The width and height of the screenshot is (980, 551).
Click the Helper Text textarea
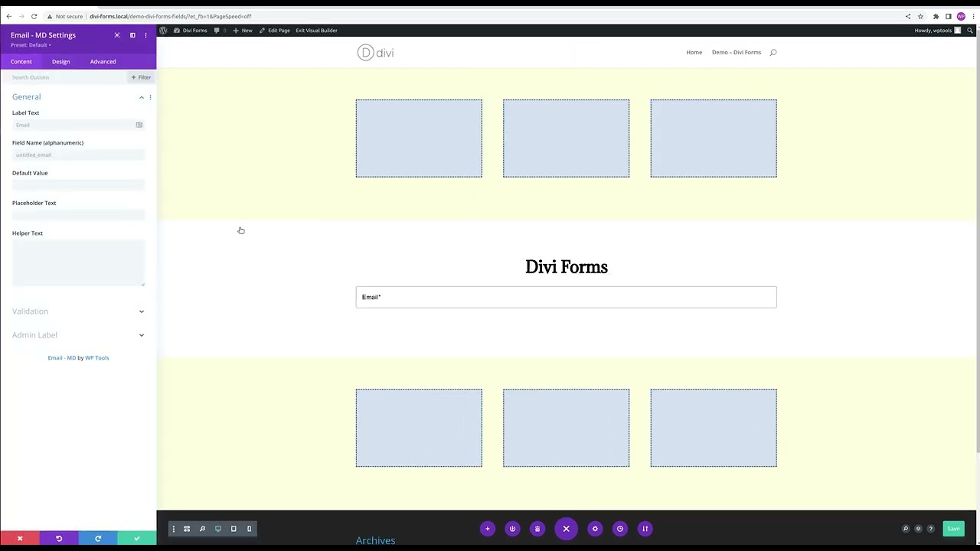pyautogui.click(x=78, y=263)
